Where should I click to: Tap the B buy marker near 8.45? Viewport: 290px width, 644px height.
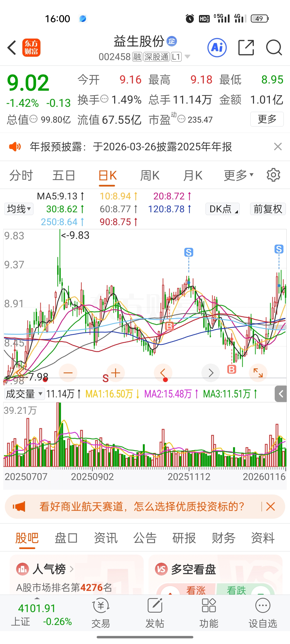point(169,326)
